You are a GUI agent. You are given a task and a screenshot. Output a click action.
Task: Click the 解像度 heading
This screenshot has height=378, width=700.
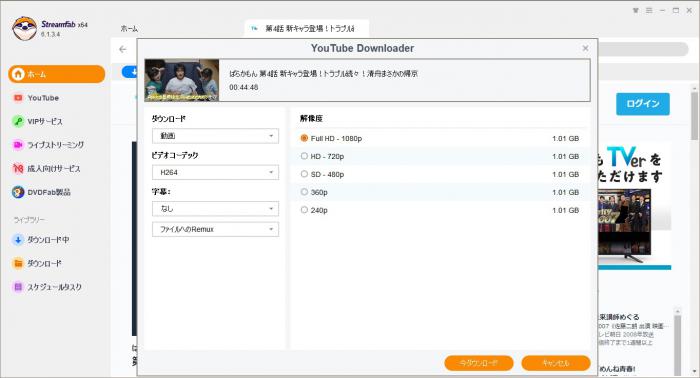click(311, 118)
